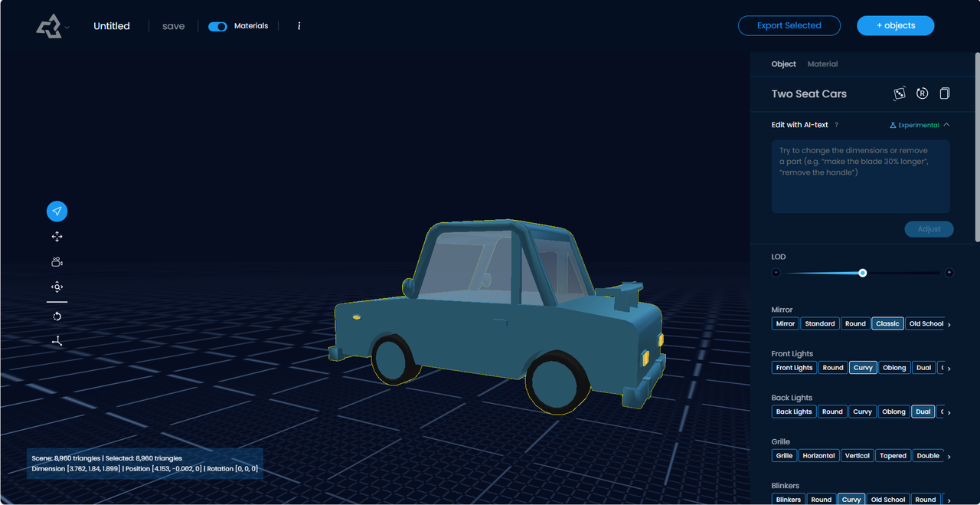This screenshot has width=980, height=505.
Task: Select Old School in Mirror options
Action: point(925,323)
